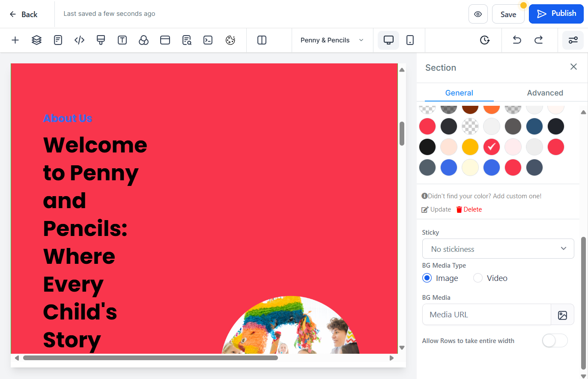The height and width of the screenshot is (379, 588).
Task: Open the terminal prompt script icon
Action: [x=208, y=40]
